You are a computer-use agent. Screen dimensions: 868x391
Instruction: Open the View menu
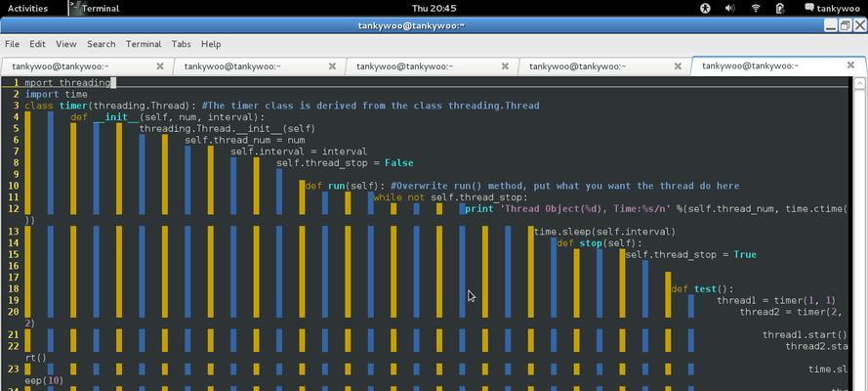pyautogui.click(x=65, y=44)
